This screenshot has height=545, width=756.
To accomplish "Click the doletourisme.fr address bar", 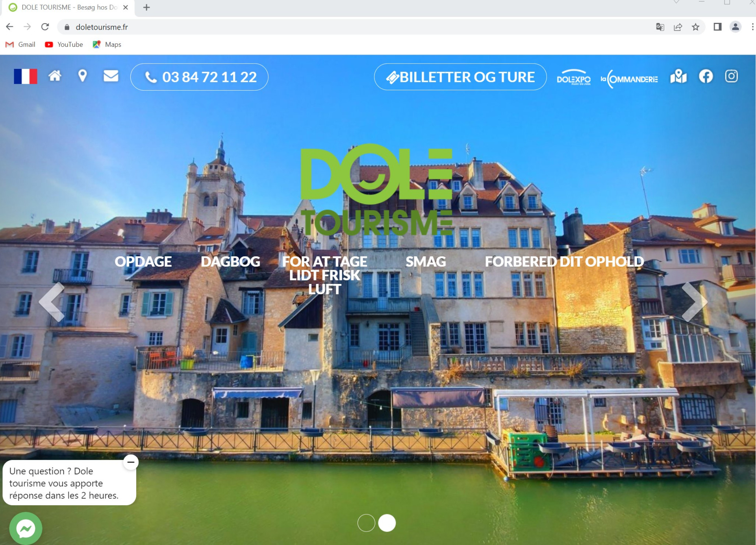I will [x=354, y=27].
